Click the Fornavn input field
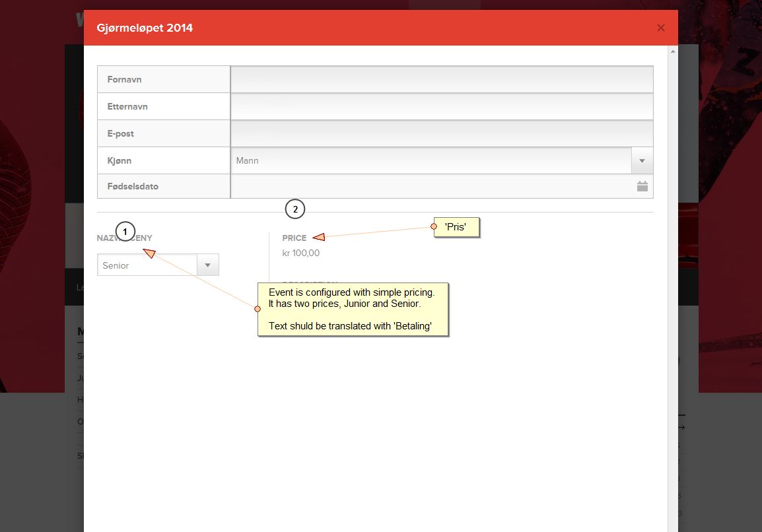 pos(442,79)
